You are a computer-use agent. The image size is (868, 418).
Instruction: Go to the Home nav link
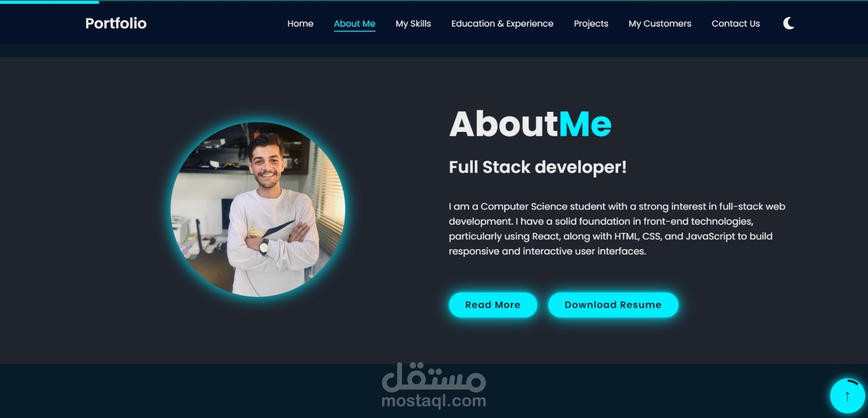[300, 24]
